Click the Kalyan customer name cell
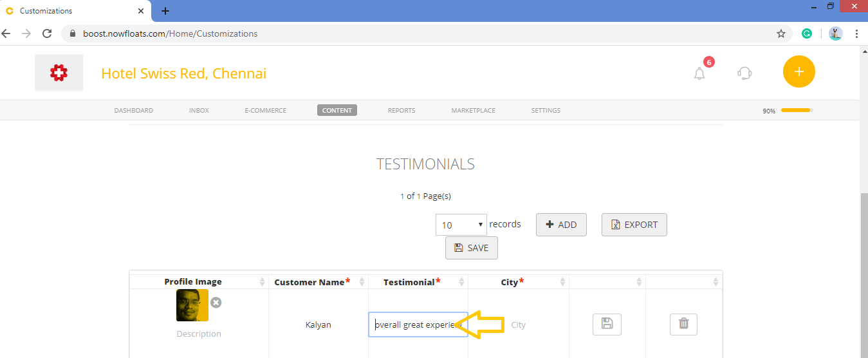Viewport: 868px width, 358px height. [x=319, y=325]
